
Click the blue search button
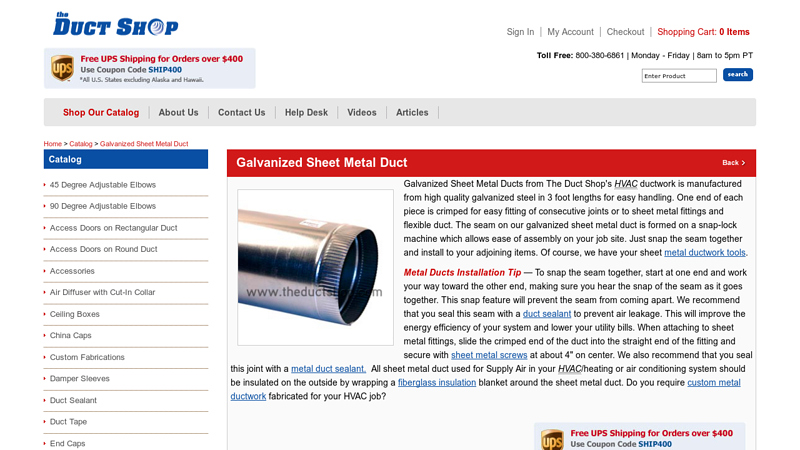[737, 74]
